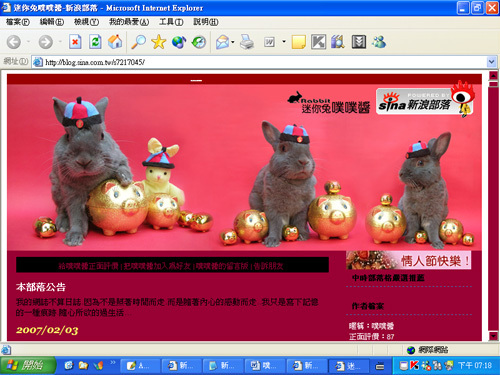Expand the Edit button dropdown arrow

click(284, 42)
